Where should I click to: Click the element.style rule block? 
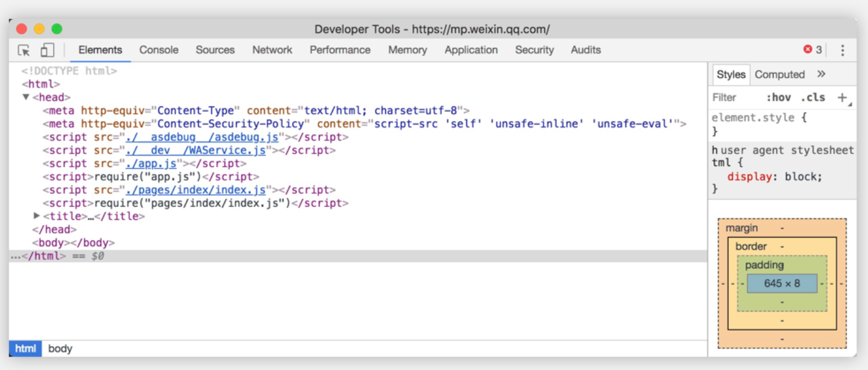click(x=781, y=125)
